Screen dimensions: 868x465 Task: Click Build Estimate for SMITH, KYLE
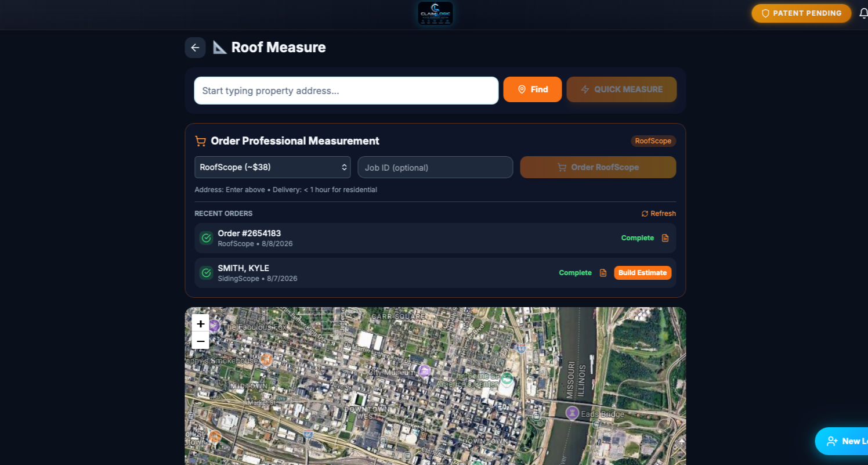click(x=643, y=273)
